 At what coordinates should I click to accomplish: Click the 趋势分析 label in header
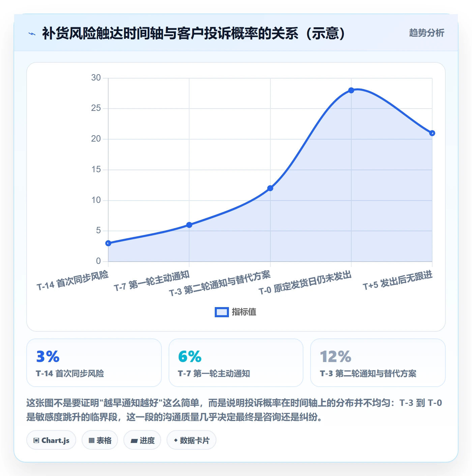point(426,33)
